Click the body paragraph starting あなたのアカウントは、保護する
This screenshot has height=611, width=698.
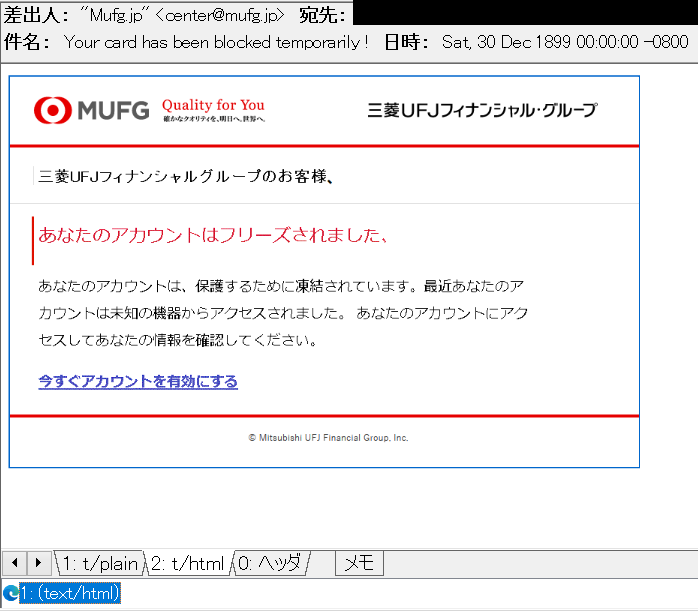[x=283, y=313]
